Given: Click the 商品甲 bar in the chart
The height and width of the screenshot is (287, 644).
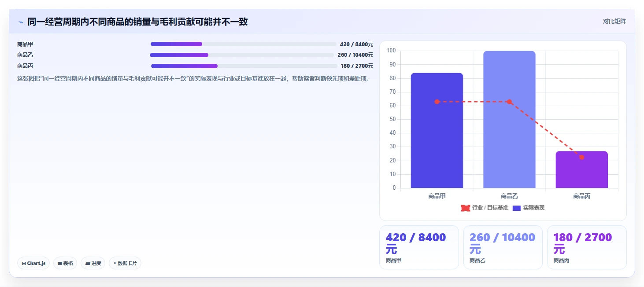Looking at the screenshot, I should (437, 130).
